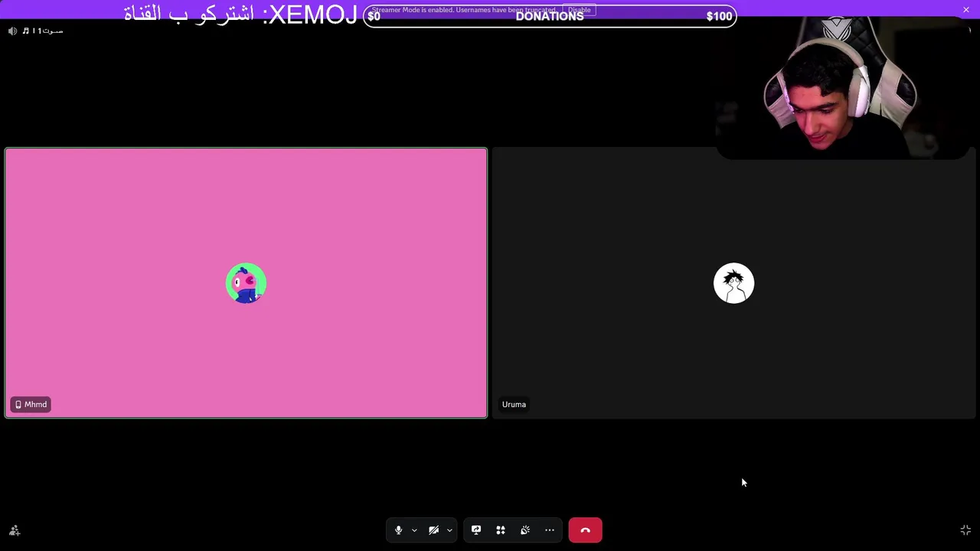980x551 pixels.
Task: Open the soundboard panel
Action: coord(525,530)
